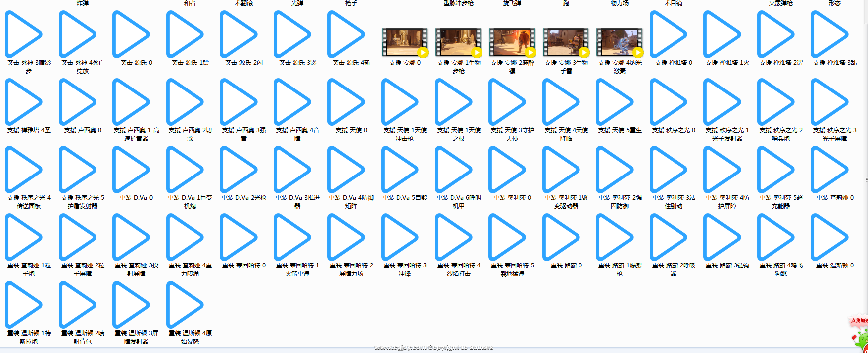The image size is (868, 353).
Task: Click the file label 重装 奥利莎 3站住别动
Action: point(674,202)
